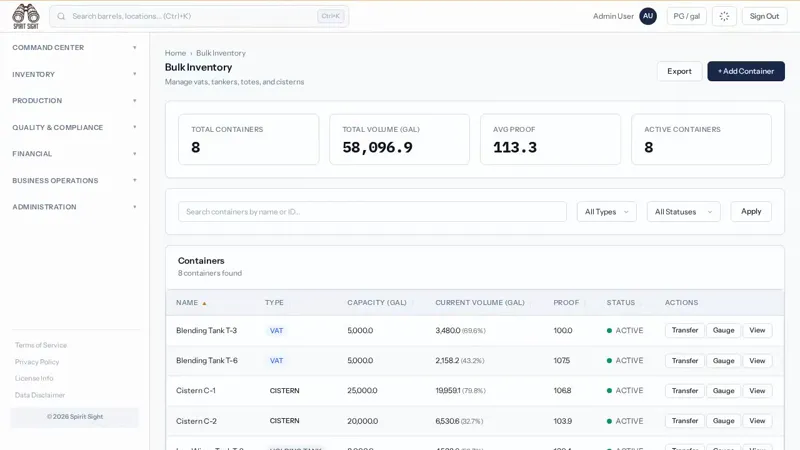Click the Add Container button
800x450 pixels.
point(746,71)
